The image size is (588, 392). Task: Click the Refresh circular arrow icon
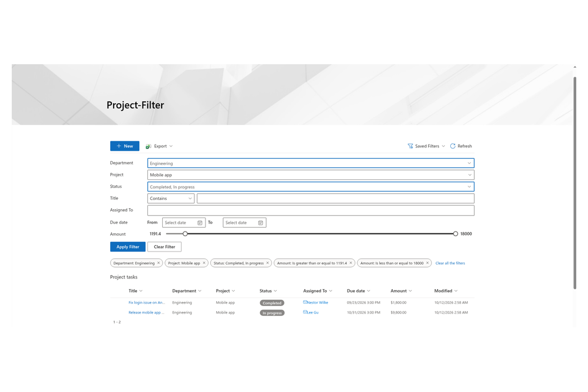click(453, 146)
